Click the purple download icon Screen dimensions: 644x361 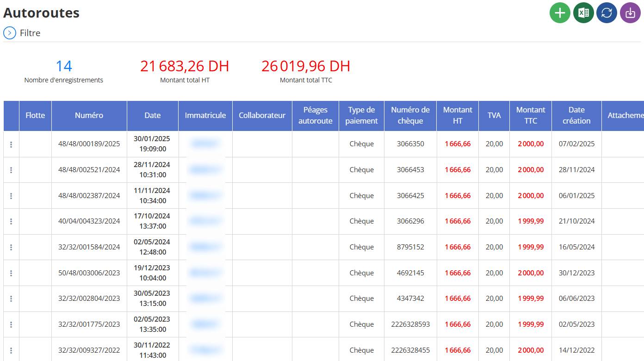(x=630, y=12)
